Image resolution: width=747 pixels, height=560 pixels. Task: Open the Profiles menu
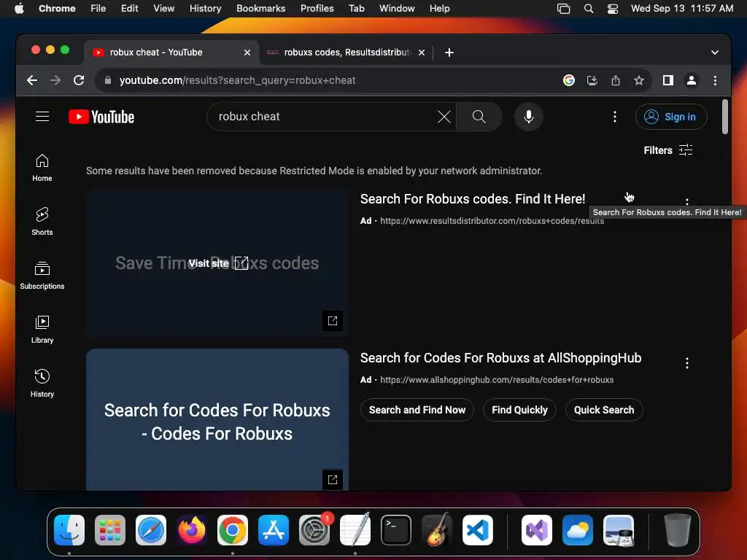coord(317,9)
